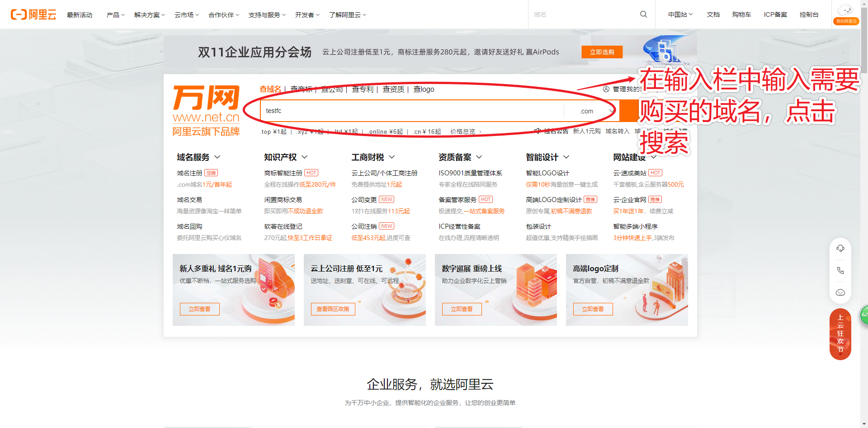Open 文档 in top navigation

tap(713, 14)
